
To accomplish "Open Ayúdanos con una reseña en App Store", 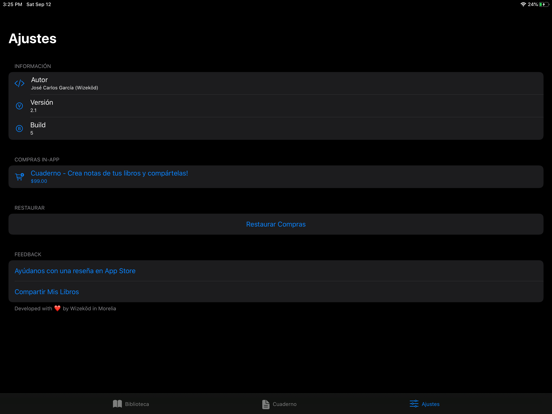I will tap(276, 271).
